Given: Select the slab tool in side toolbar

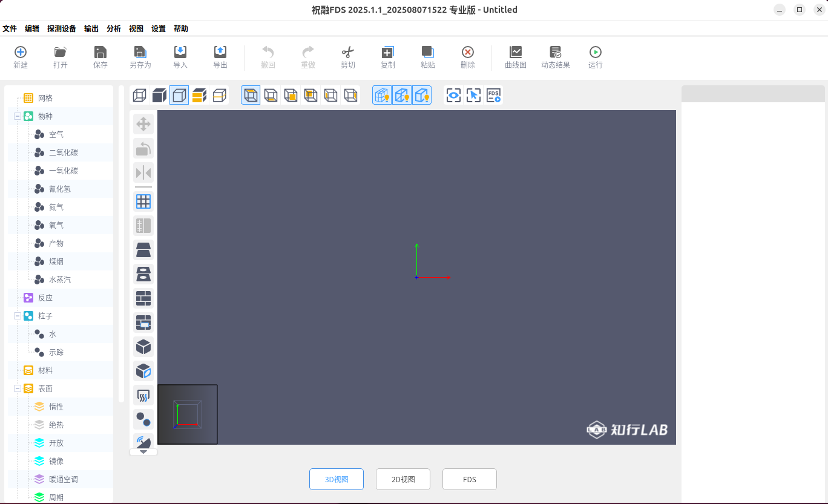Looking at the screenshot, I should 143,250.
